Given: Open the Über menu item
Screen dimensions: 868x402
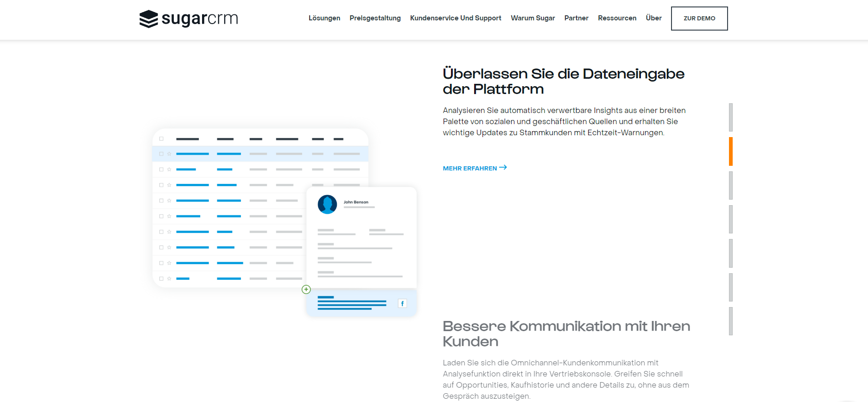Looking at the screenshot, I should point(653,18).
